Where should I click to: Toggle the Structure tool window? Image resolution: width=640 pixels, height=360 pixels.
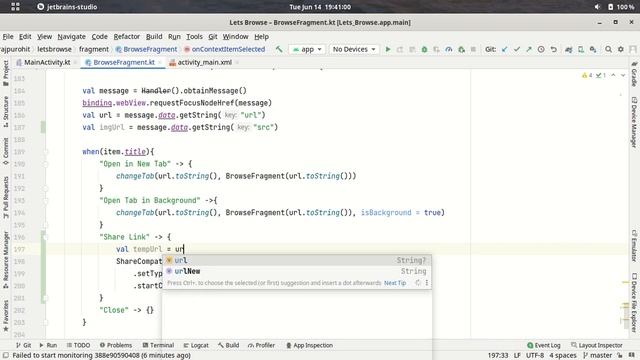click(6, 111)
